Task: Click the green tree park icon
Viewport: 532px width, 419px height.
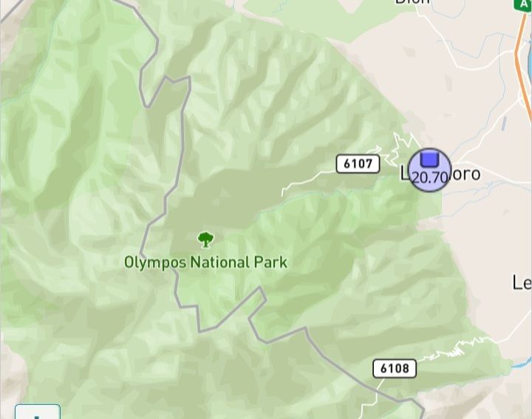Action: pyautogui.click(x=205, y=239)
